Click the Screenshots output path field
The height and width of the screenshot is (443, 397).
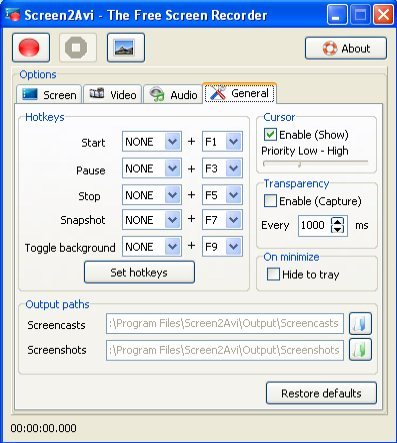(x=225, y=350)
